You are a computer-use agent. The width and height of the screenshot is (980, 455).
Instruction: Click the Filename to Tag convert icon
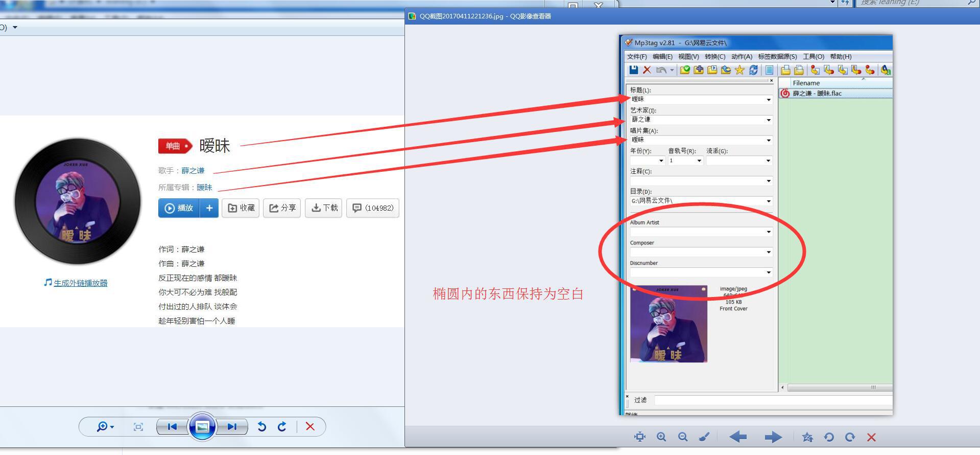coord(828,70)
